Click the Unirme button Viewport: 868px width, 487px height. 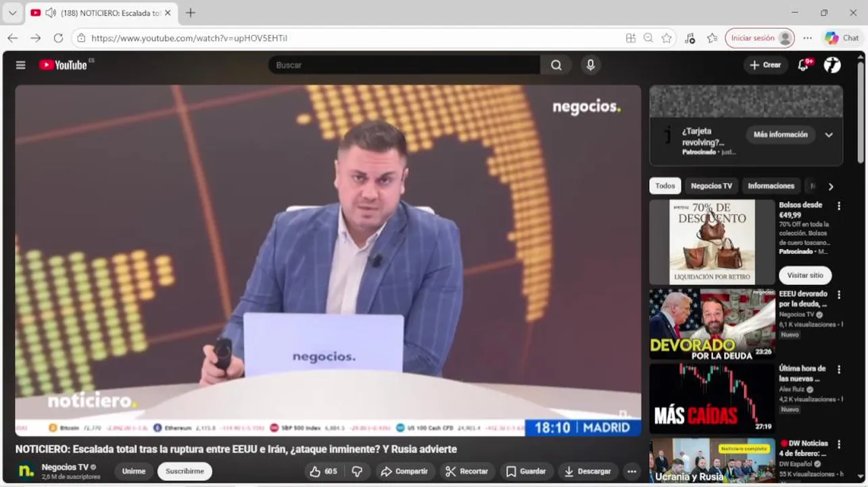[134, 471]
